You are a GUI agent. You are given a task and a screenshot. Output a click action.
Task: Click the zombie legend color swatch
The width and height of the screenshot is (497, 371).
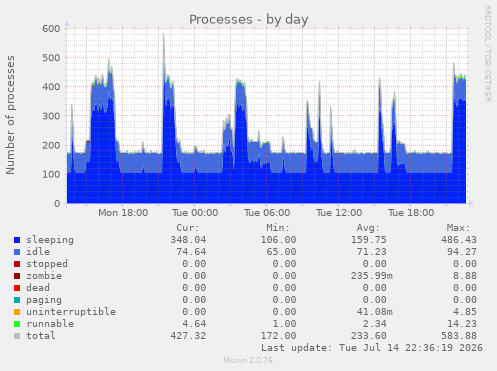(17, 276)
